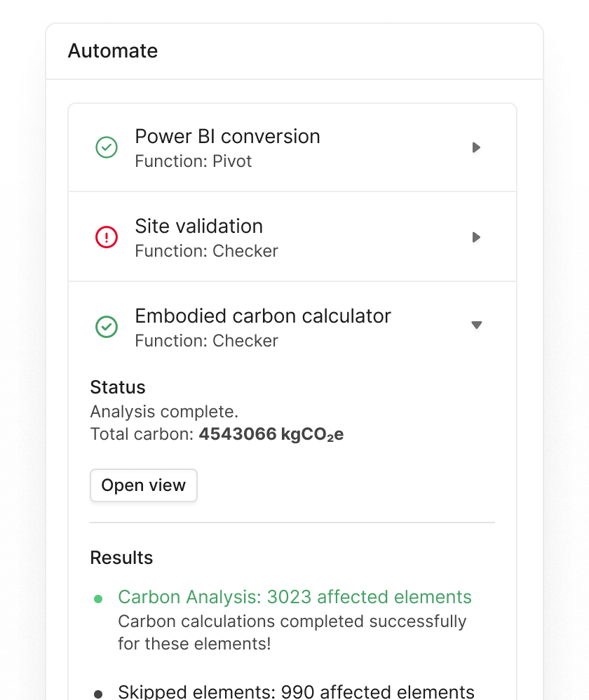Viewport: 589px width, 700px height.
Task: Click the dark bullet beside Skipped elements
Action: point(99,692)
